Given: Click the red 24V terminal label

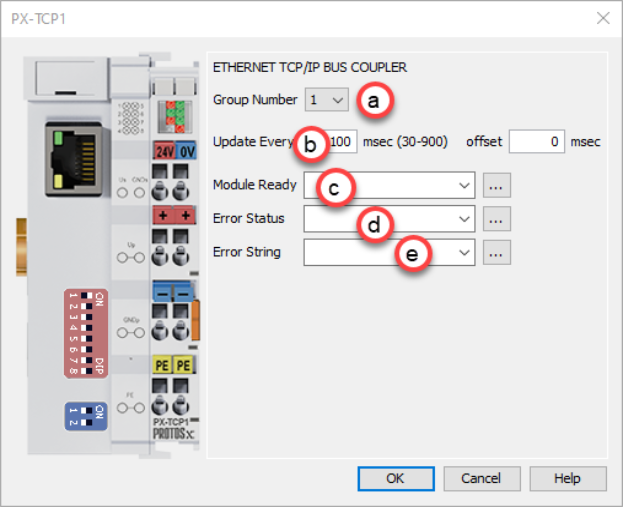Looking at the screenshot, I should pos(163,151).
